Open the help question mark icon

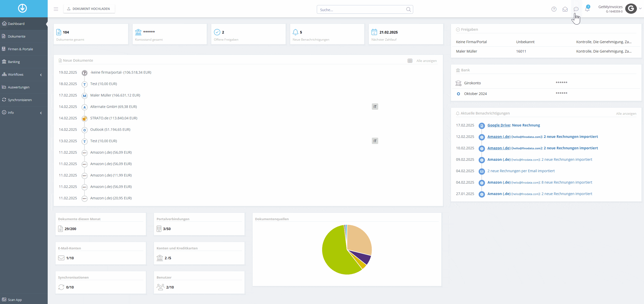554,9
